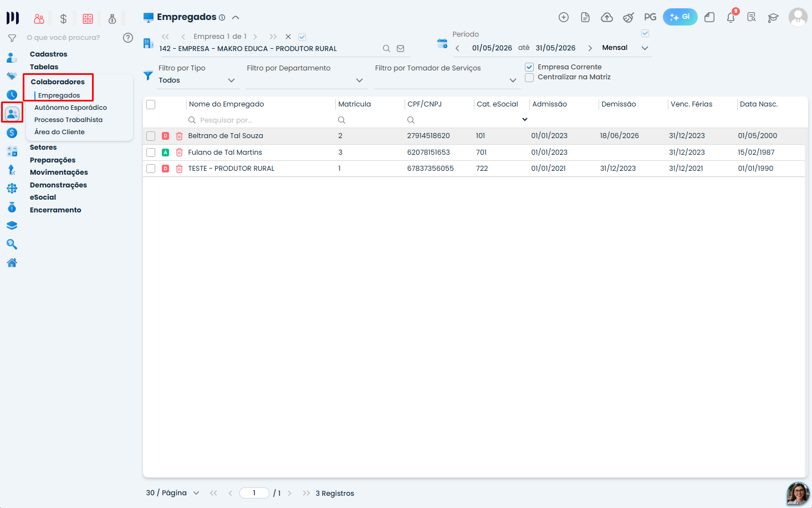Open the Filtro por Tomador de Serviços dropdown
812x508 pixels.
pos(447,80)
